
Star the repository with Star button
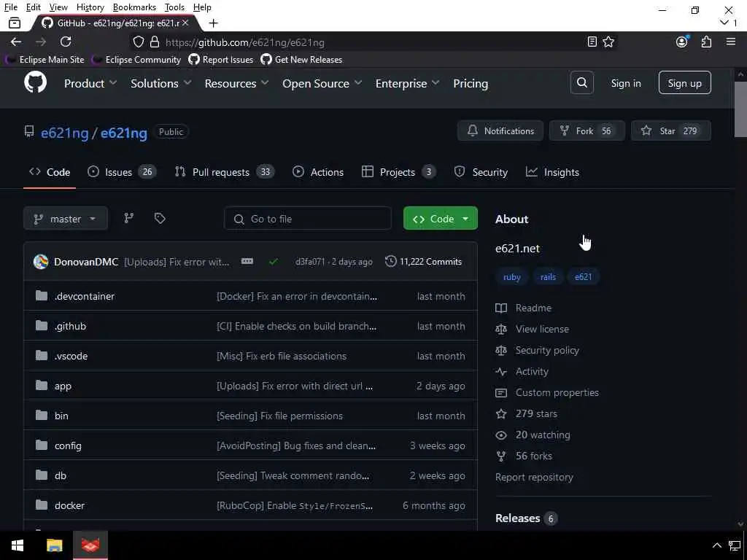click(671, 131)
